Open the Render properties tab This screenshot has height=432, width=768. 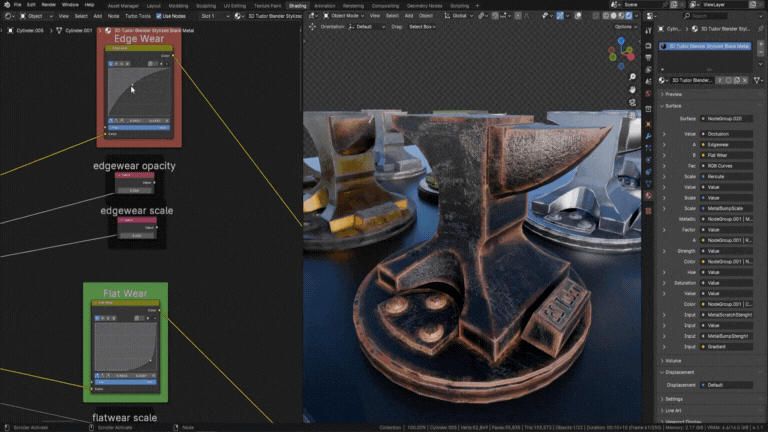648,46
